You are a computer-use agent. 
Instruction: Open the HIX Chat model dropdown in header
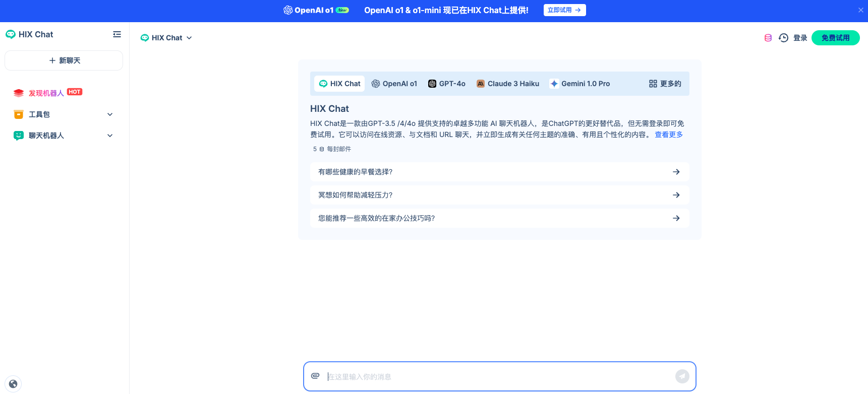click(x=166, y=38)
